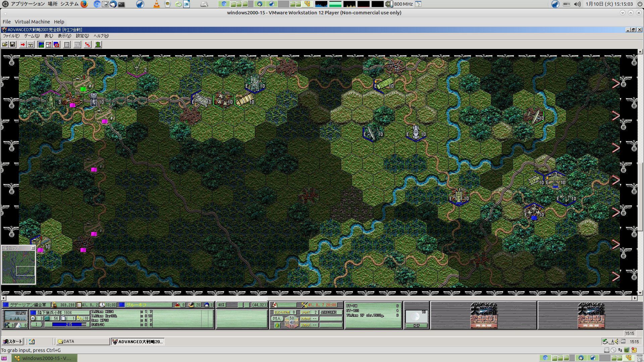The image size is (644, 362).
Task: Click the 76.2mm ZP obr.1938g. entry
Action: 373,315
